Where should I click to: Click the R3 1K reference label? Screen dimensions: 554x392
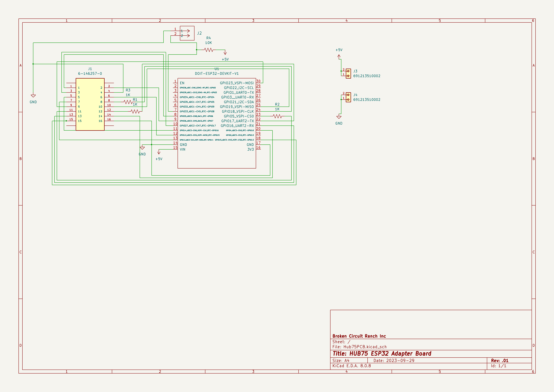128,90
